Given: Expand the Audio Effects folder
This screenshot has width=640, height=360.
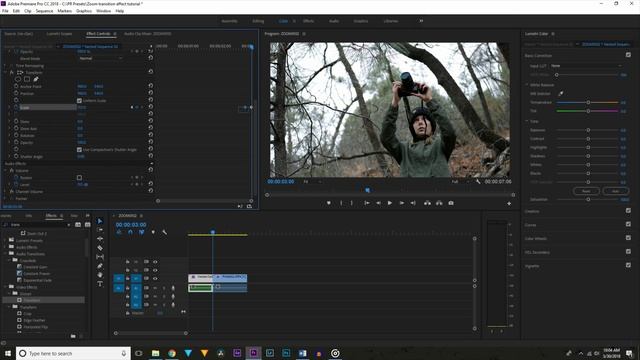Looking at the screenshot, I should (5, 247).
